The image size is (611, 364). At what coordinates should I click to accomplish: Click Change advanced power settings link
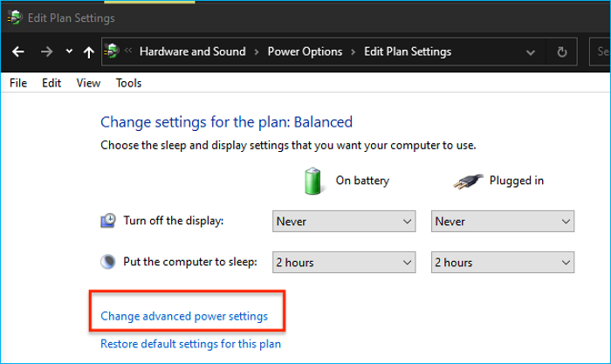pyautogui.click(x=184, y=316)
